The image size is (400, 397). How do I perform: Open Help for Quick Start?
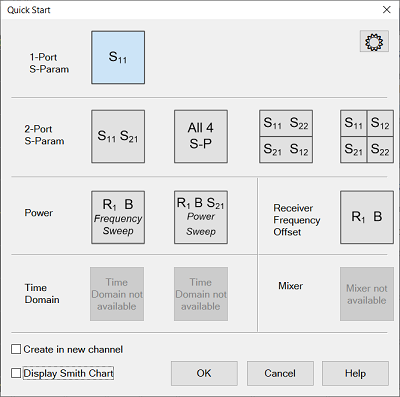[355, 373]
